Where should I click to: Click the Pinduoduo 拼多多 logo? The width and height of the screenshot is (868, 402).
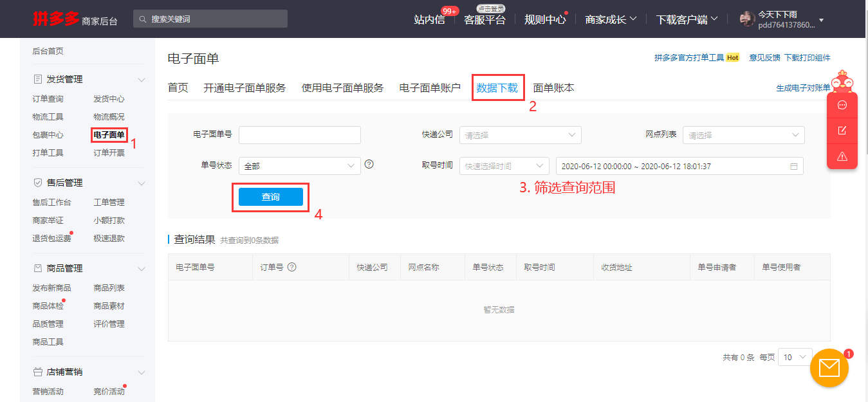coord(56,19)
